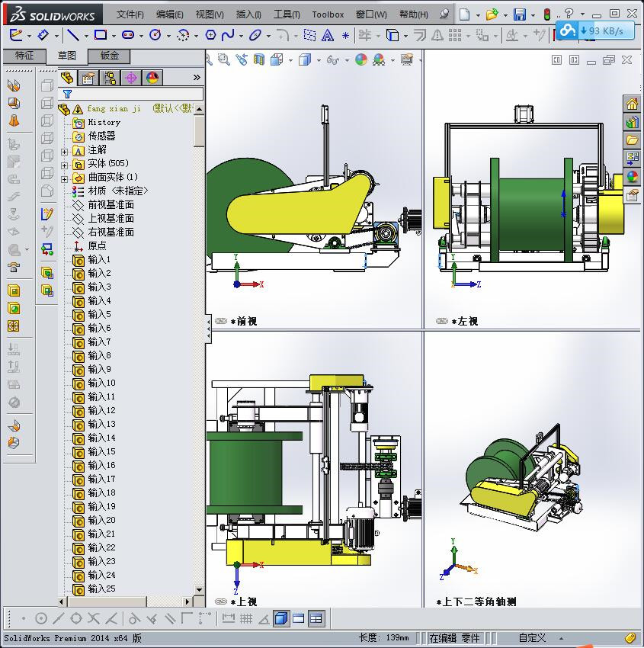Toggle Shaded With Edges display button
The image size is (644, 648).
(x=281, y=619)
